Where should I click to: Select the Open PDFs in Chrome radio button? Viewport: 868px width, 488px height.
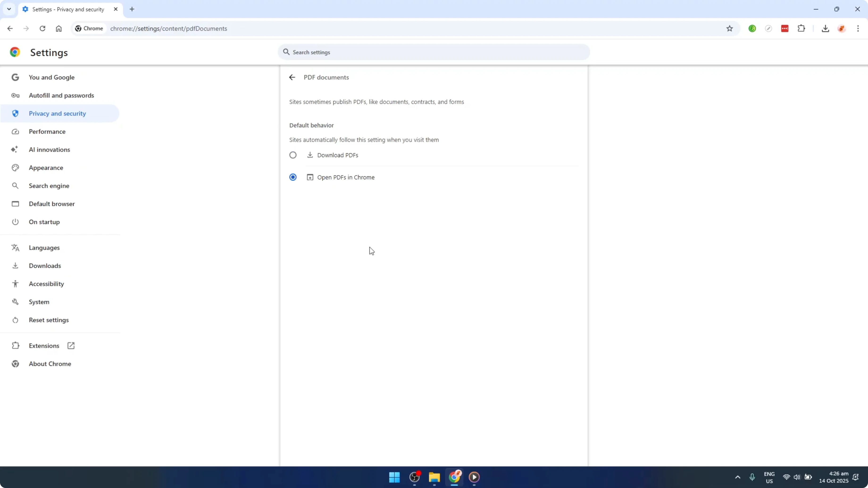293,177
